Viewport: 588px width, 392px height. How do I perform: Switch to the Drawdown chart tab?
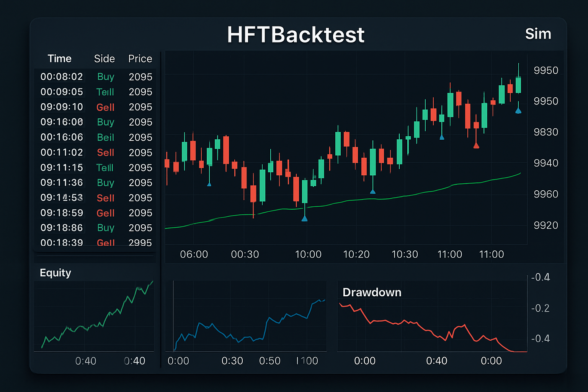pos(372,292)
